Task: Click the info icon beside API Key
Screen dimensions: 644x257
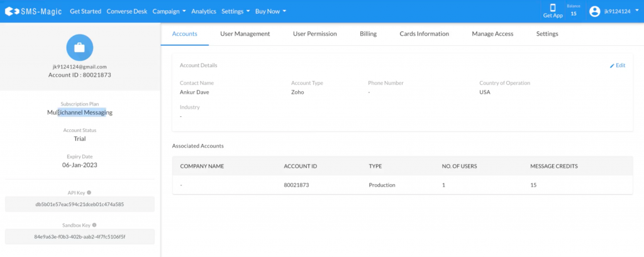Action: coord(89,192)
